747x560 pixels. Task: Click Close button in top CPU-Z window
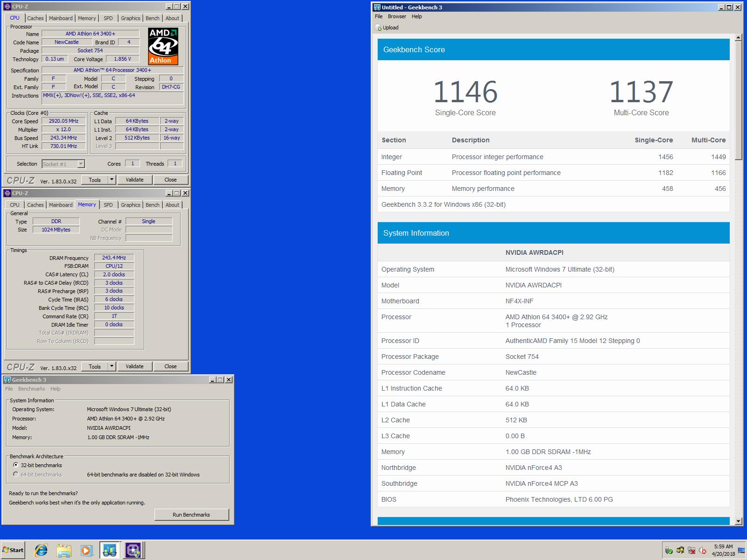tap(170, 180)
